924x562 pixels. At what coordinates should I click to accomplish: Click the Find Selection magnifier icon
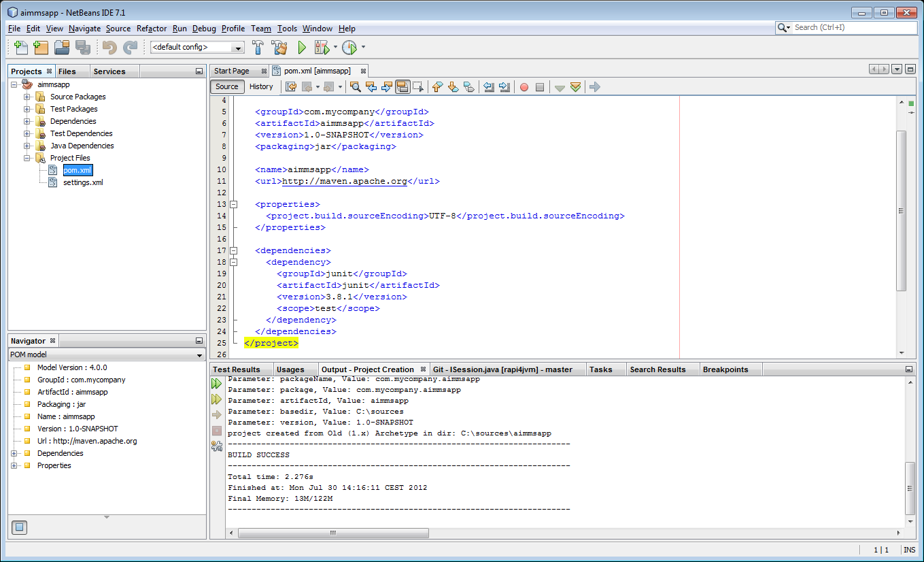pos(355,87)
